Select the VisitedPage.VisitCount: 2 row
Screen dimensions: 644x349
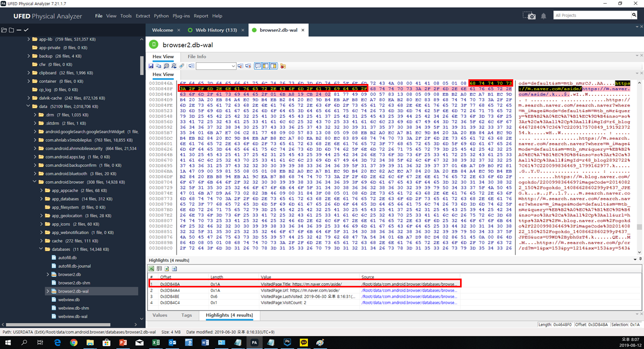[305, 303]
